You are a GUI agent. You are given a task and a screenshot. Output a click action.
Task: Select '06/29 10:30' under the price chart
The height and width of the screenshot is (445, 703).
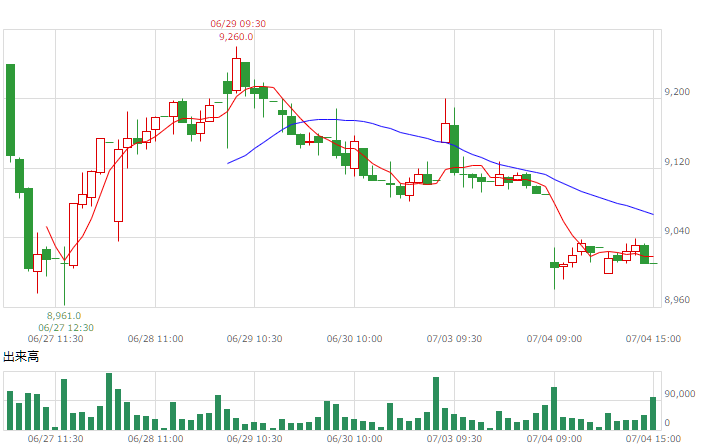[255, 339]
